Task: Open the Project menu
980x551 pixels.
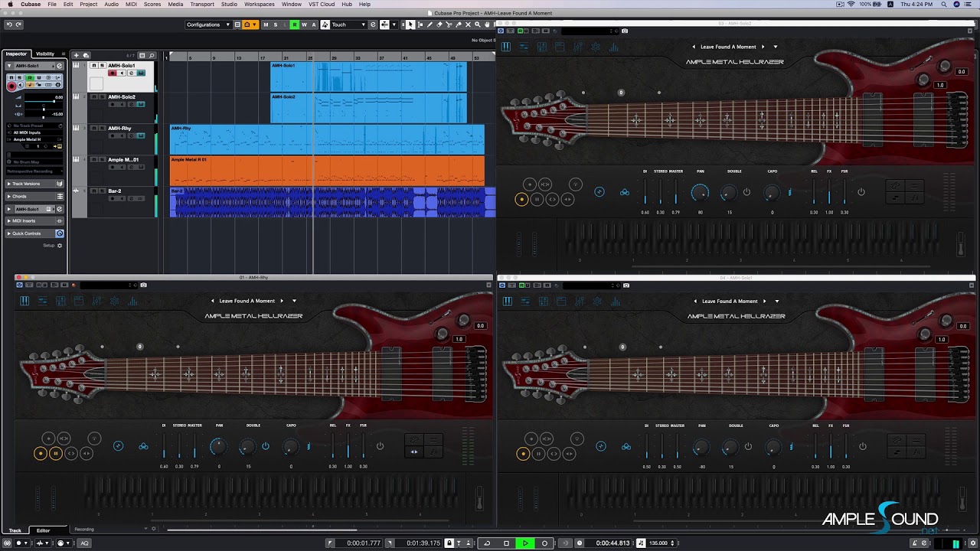Action: pos(89,4)
